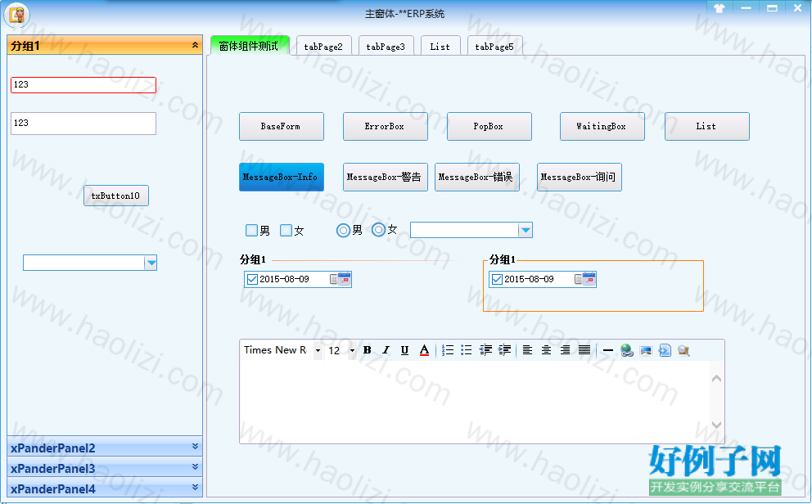Screen dimensions: 812x504
Task: Expand the xPanderPanel4 panel
Action: [x=195, y=487]
